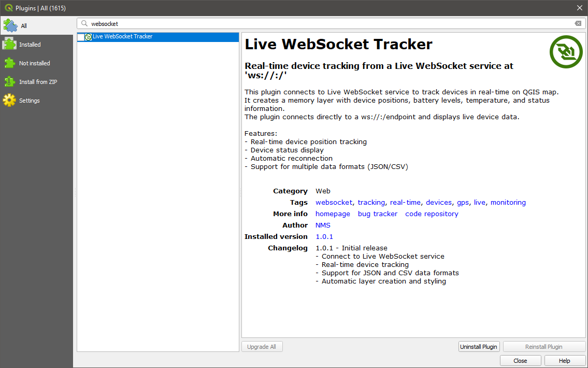Click the All plugins puzzle icon

pyautogui.click(x=10, y=25)
